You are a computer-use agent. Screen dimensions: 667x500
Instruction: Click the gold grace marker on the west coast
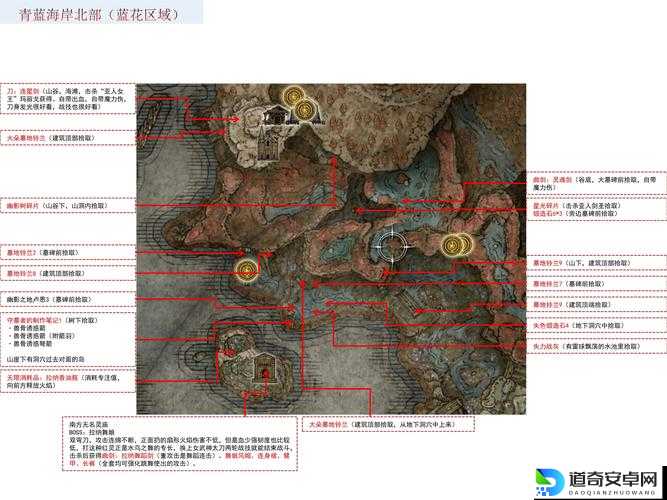click(x=246, y=270)
